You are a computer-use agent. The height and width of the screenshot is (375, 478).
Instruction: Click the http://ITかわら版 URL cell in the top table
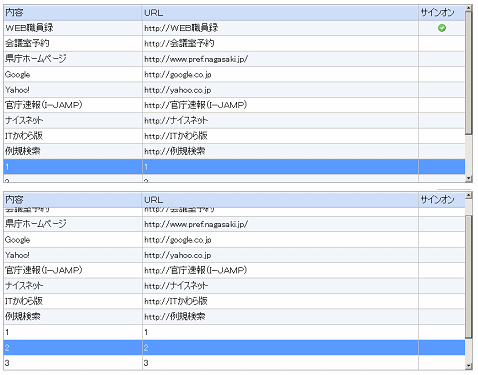(280, 136)
